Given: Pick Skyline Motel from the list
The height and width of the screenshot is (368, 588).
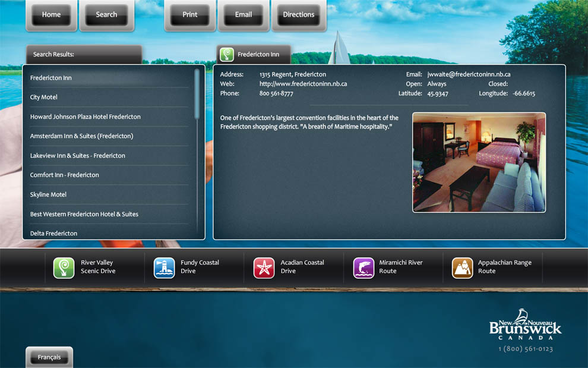Looking at the screenshot, I should (109, 194).
